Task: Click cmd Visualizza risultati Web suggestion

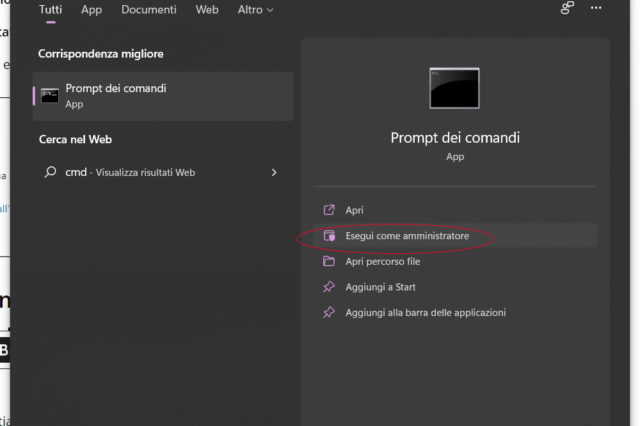Action: click(x=130, y=172)
